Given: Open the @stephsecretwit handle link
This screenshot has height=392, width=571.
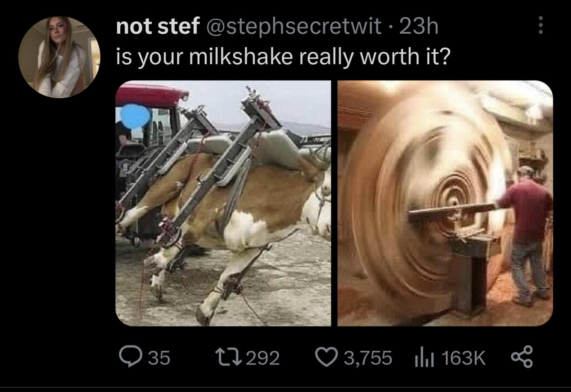Looking at the screenshot, I should (x=292, y=27).
